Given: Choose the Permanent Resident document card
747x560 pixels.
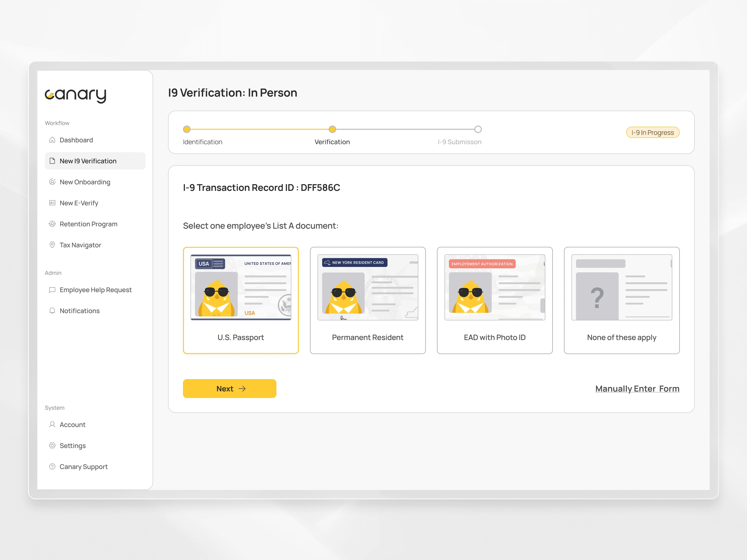Looking at the screenshot, I should coord(367,300).
